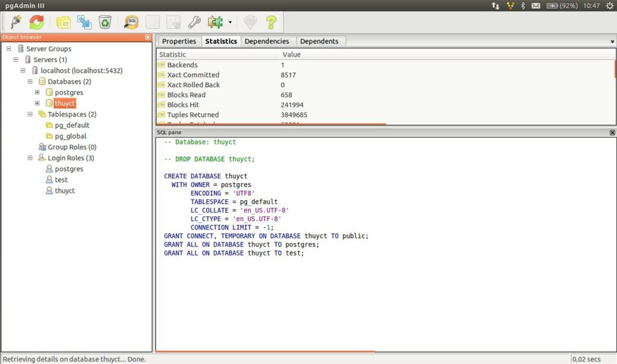The width and height of the screenshot is (617, 364).
Task: Select the Databases (2) tree item
Action: (69, 81)
